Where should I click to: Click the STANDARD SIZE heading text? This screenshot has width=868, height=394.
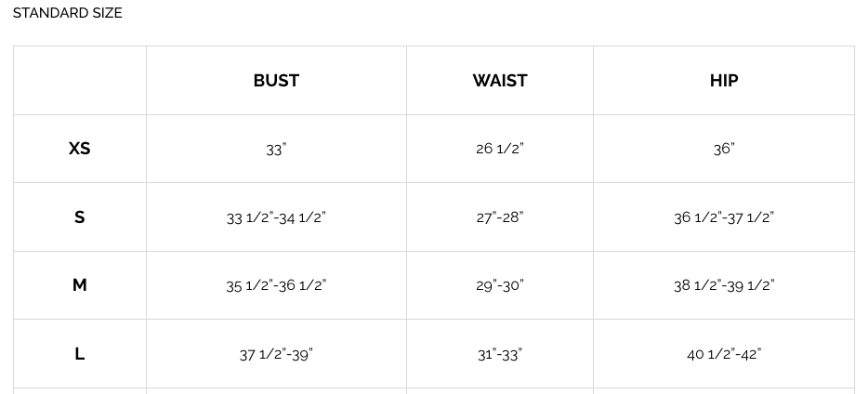[68, 13]
